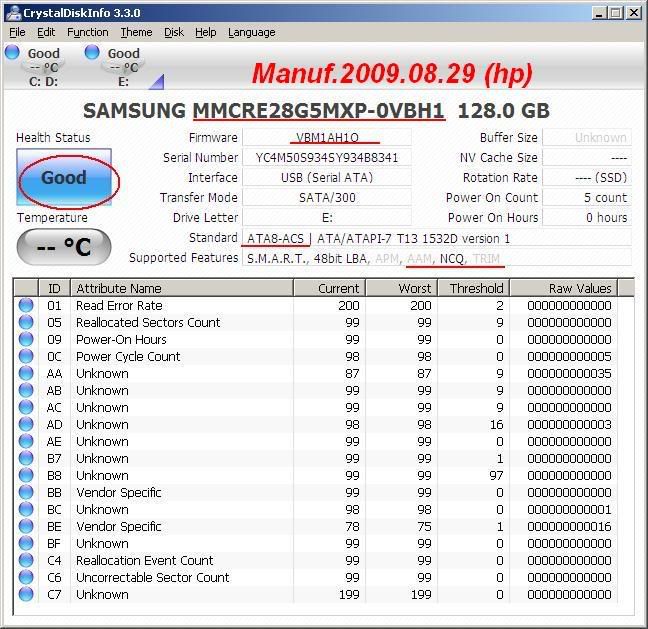Click threshold value 97 in B8 row
The width and height of the screenshot is (648, 629).
(496, 475)
